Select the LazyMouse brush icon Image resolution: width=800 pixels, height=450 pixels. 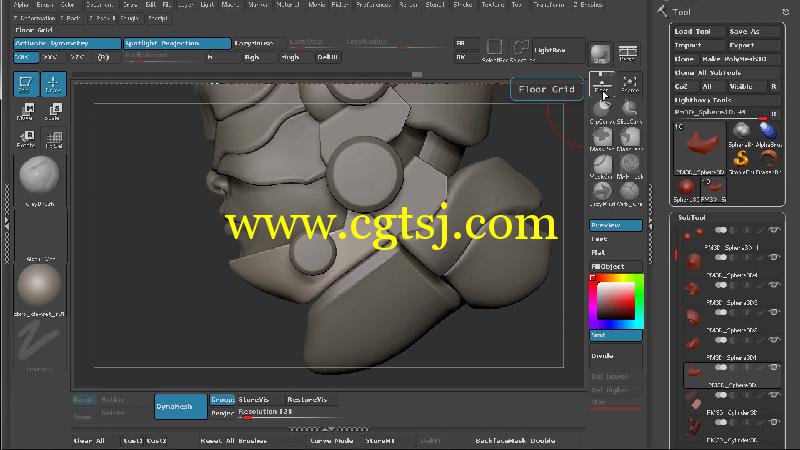pyautogui.click(x=602, y=193)
